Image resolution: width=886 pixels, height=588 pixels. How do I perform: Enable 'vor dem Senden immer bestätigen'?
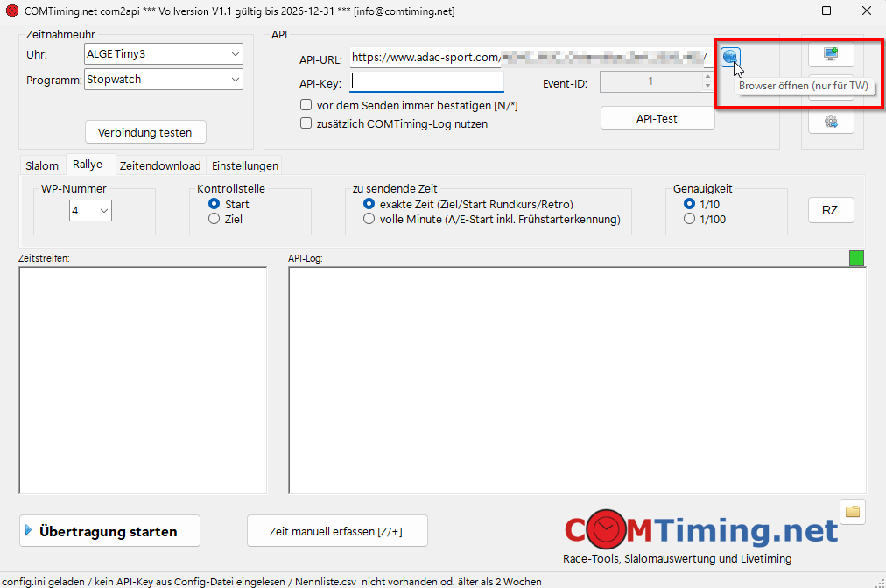click(306, 105)
